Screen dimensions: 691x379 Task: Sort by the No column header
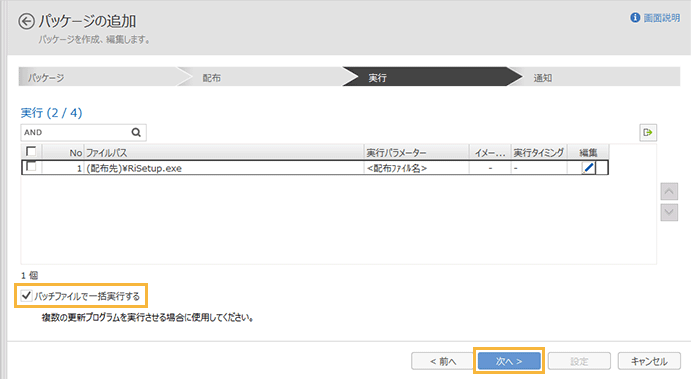[63, 152]
